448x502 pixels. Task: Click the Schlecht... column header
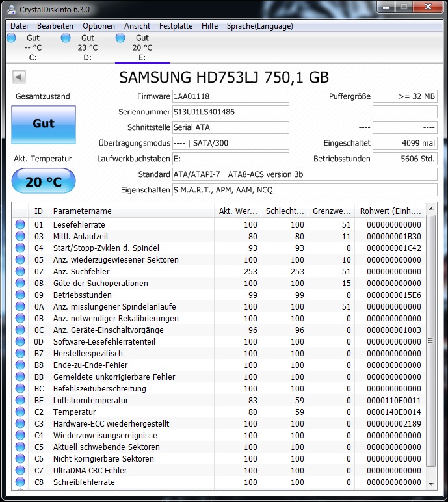(285, 211)
